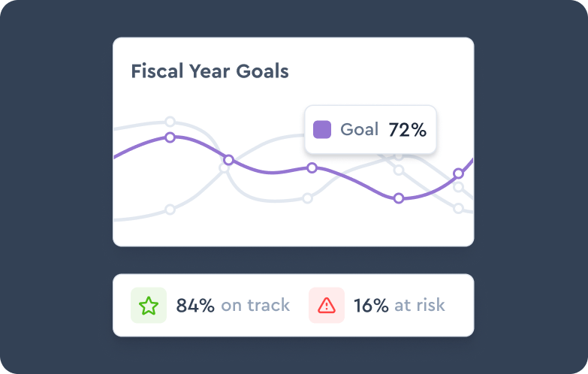Click the Goal label in the tooltip
Viewport: 588px width, 374px height.
point(359,130)
